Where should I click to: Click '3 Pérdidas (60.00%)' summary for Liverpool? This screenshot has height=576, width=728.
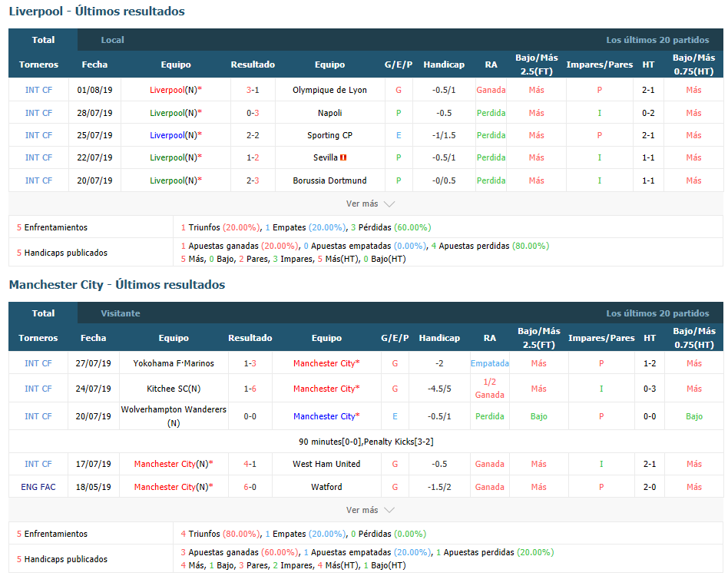point(391,227)
